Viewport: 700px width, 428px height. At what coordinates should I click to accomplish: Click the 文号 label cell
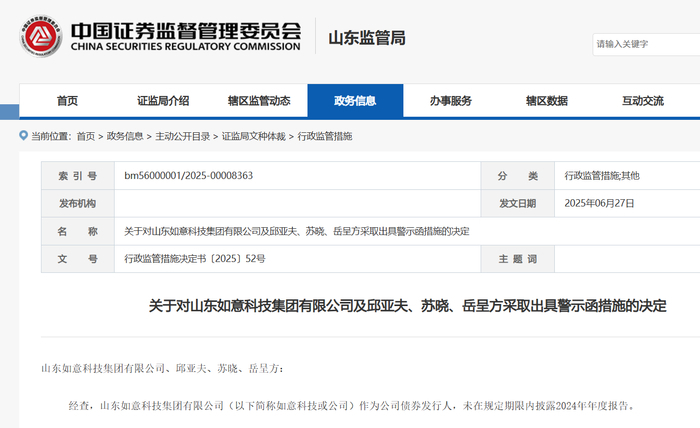pos(78,259)
